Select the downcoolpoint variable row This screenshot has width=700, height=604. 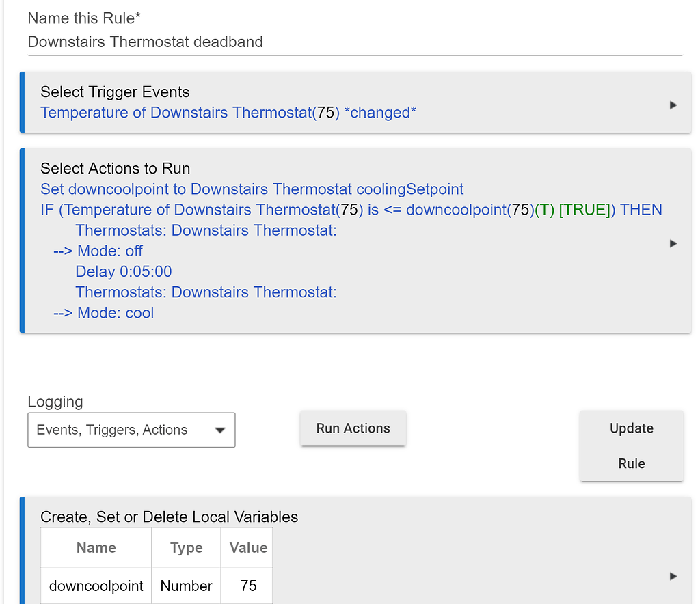(x=96, y=586)
